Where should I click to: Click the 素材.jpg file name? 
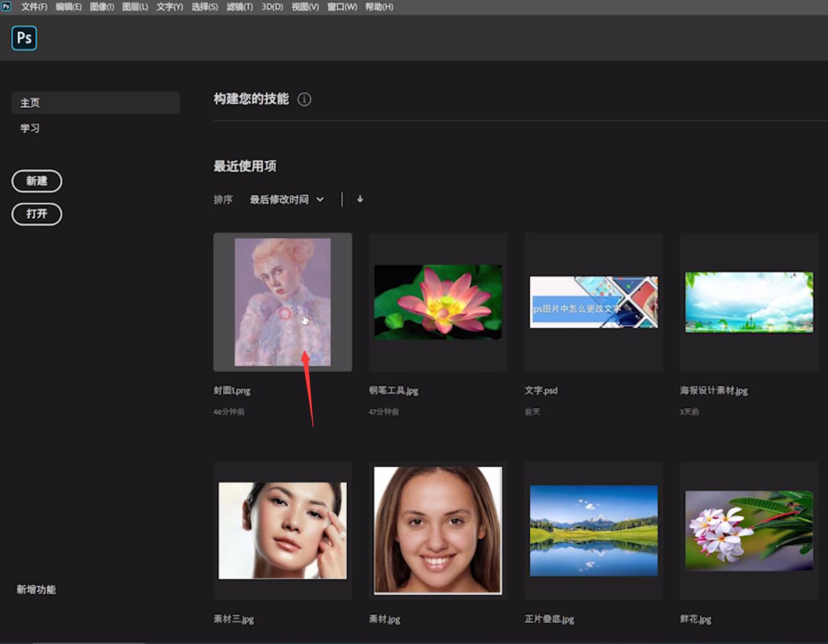(x=385, y=619)
